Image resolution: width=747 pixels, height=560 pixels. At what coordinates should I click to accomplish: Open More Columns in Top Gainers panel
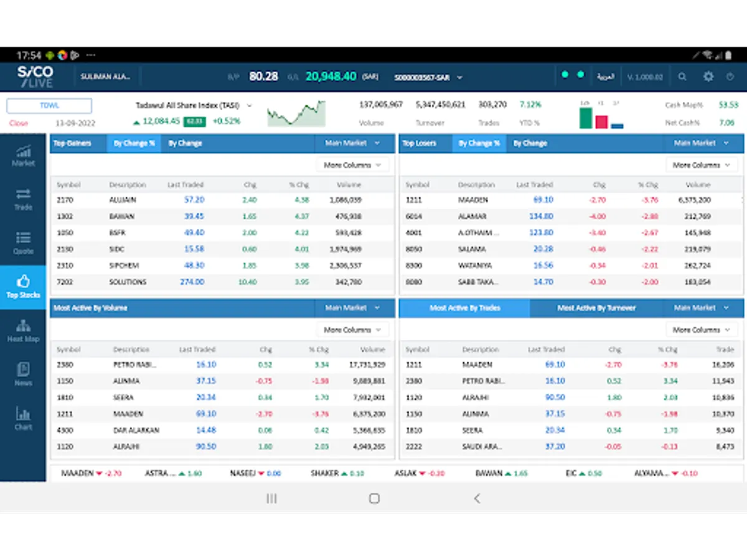click(352, 165)
